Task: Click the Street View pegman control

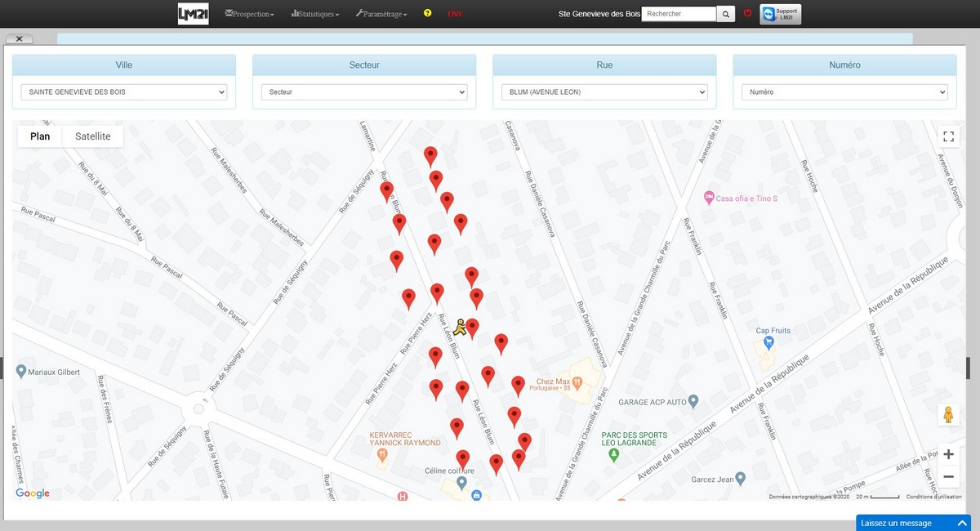Action: (x=948, y=415)
